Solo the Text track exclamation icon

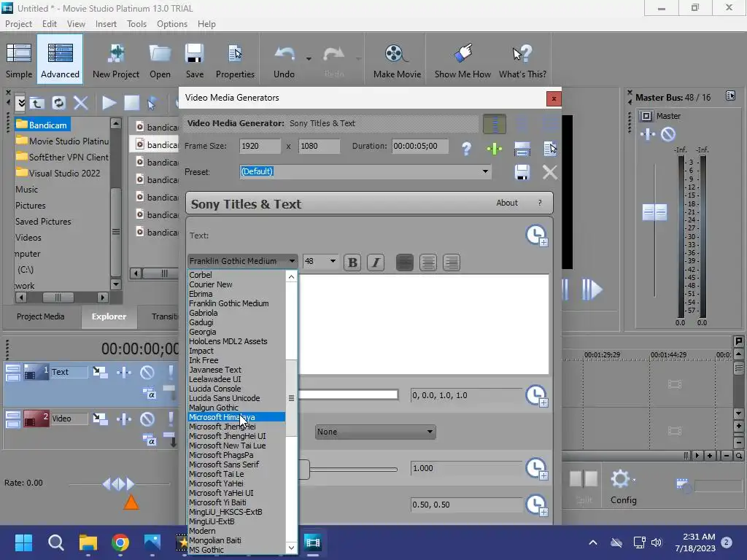tap(170, 372)
